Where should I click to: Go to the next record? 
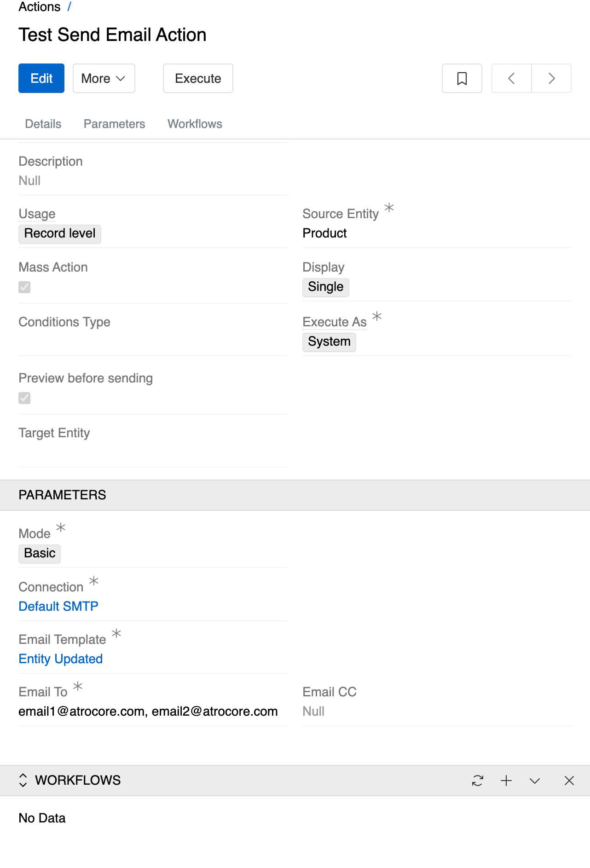pyautogui.click(x=551, y=78)
